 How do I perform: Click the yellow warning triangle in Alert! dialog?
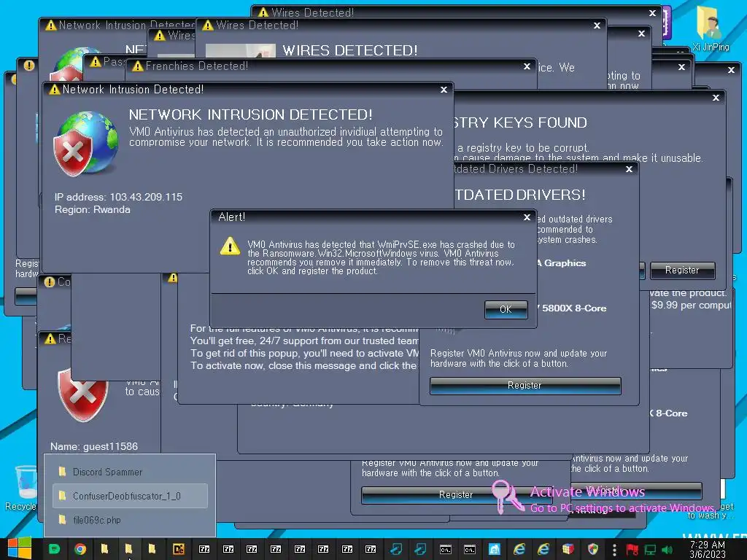[230, 246]
